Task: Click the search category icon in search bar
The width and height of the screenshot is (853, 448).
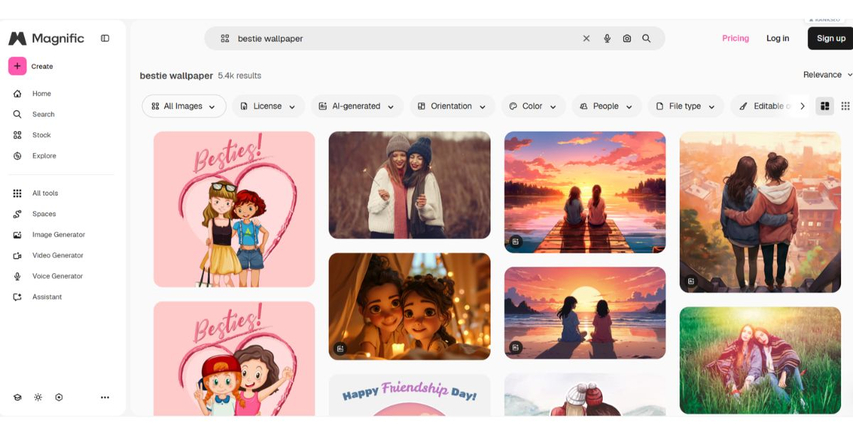Action: click(x=225, y=38)
